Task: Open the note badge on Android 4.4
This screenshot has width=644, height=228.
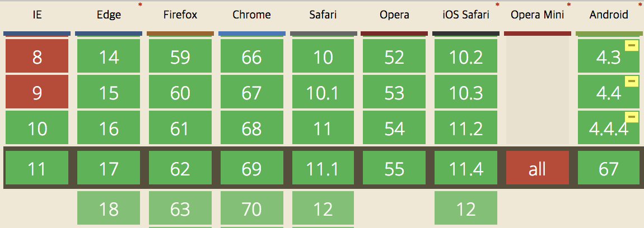Action: coord(632,81)
